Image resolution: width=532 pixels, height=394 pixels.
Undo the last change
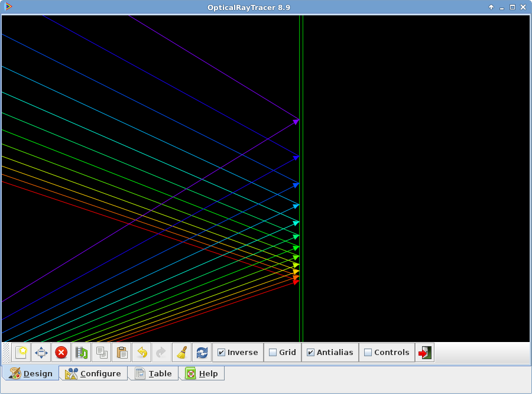pyautogui.click(x=141, y=352)
